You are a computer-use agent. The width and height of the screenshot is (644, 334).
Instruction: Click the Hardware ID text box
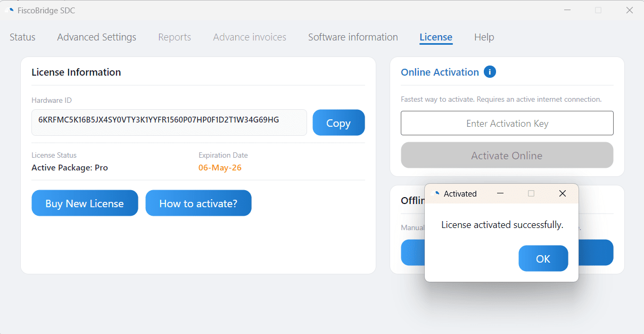click(169, 123)
